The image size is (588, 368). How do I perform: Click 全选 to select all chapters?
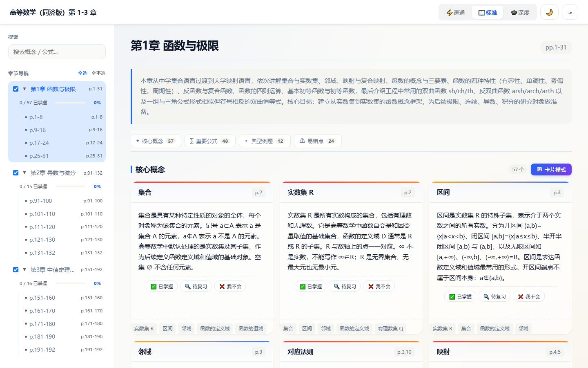pos(82,73)
